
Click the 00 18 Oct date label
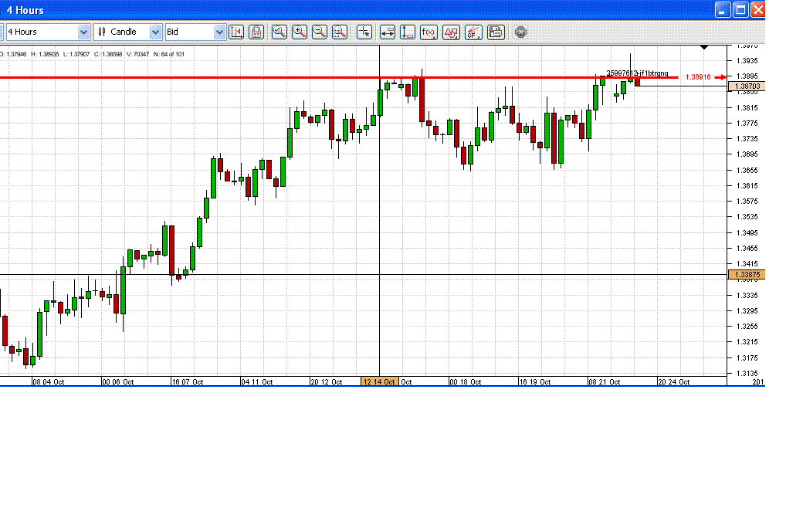(466, 382)
